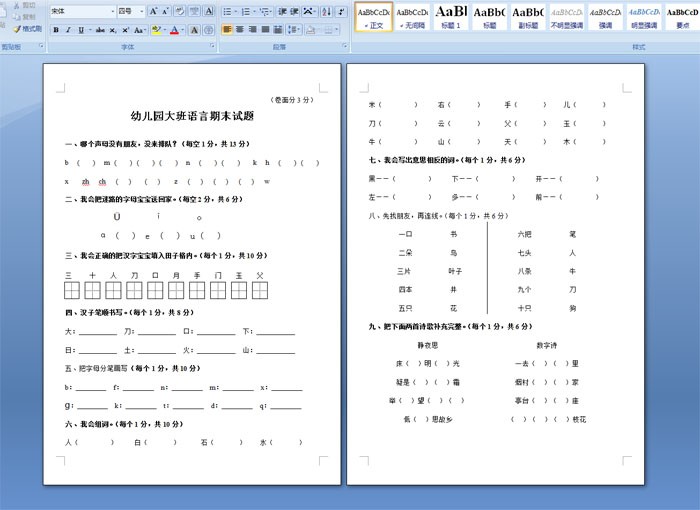Screen dimensions: 700x510
Task: Toggle Subscript formatting
Action: (x=113, y=30)
